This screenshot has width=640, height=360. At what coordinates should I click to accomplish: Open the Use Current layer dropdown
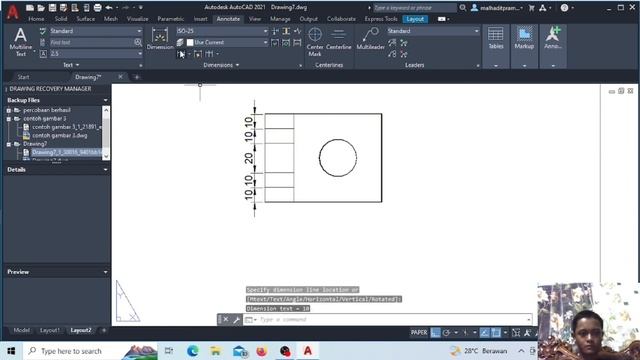pyautogui.click(x=227, y=42)
